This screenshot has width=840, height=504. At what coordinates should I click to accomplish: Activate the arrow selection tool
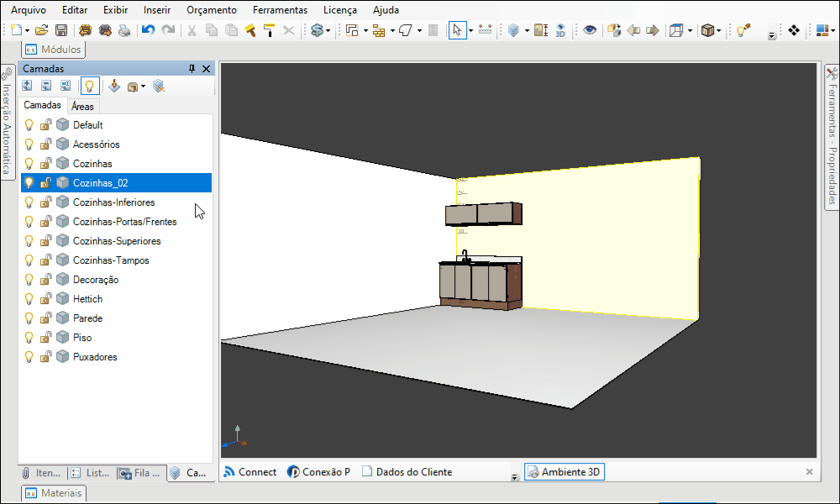pyautogui.click(x=457, y=30)
